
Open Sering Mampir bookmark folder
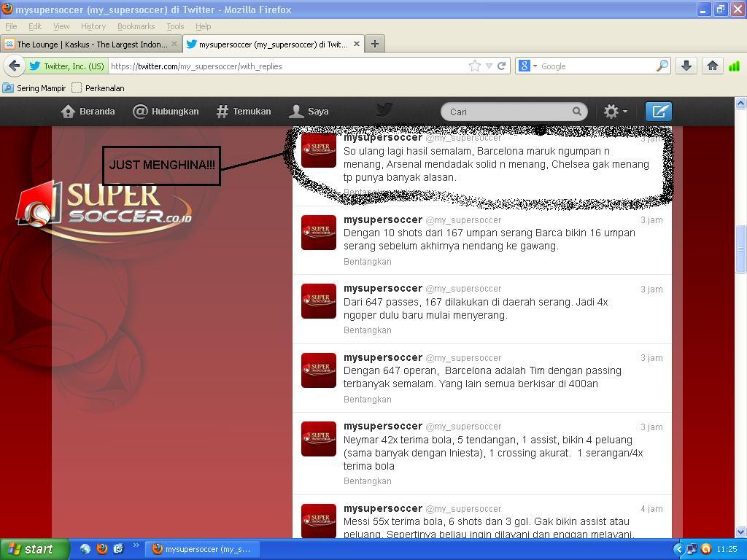tap(34, 88)
